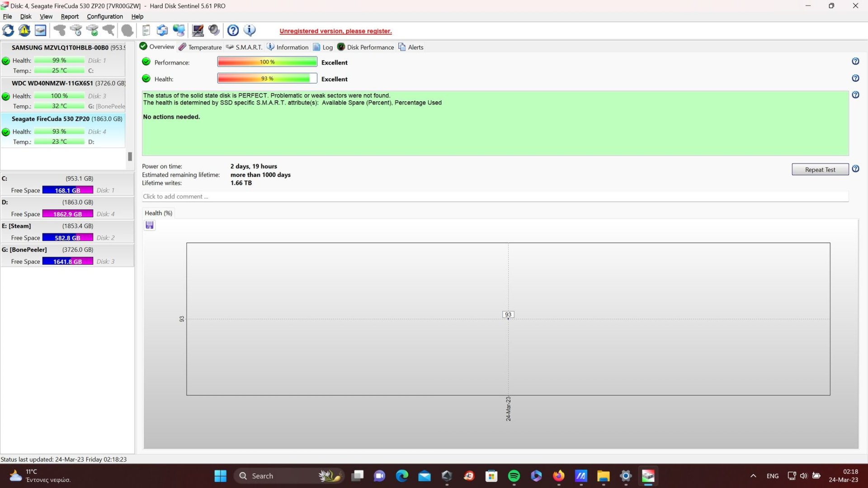
Task: Click the About info bubble icon
Action: 250,31
